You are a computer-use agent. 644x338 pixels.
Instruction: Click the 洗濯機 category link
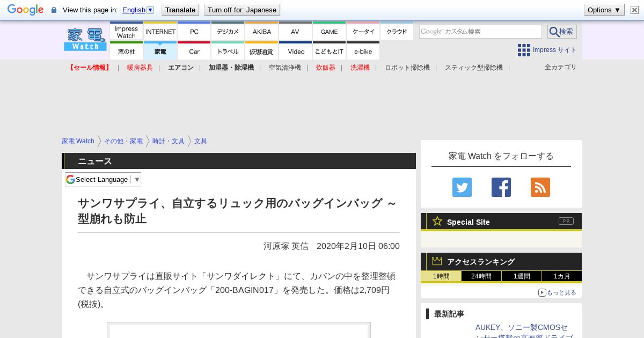pos(360,68)
